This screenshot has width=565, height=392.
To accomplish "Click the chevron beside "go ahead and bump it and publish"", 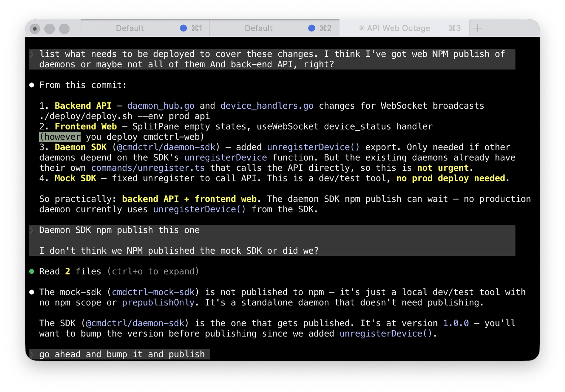I will pos(31,354).
